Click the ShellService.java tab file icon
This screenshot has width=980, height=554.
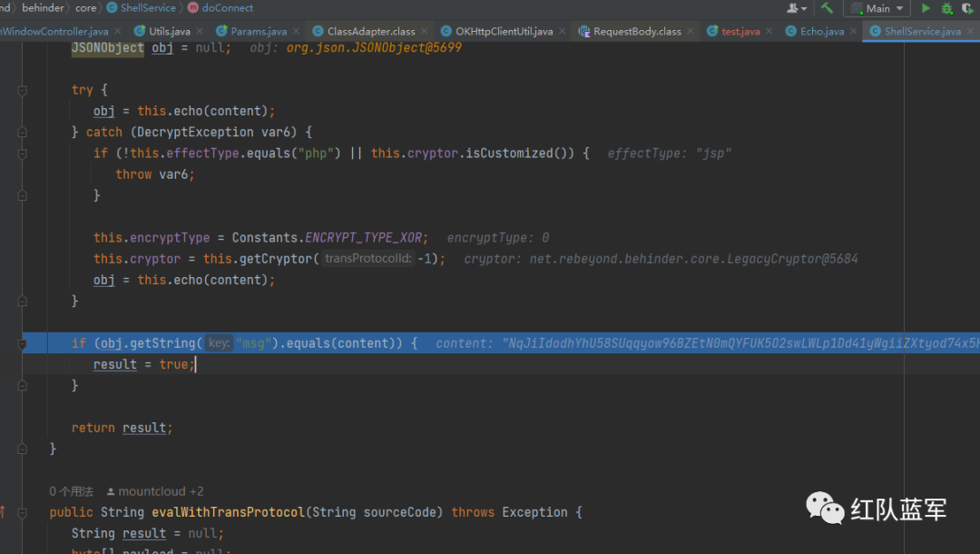click(x=875, y=31)
